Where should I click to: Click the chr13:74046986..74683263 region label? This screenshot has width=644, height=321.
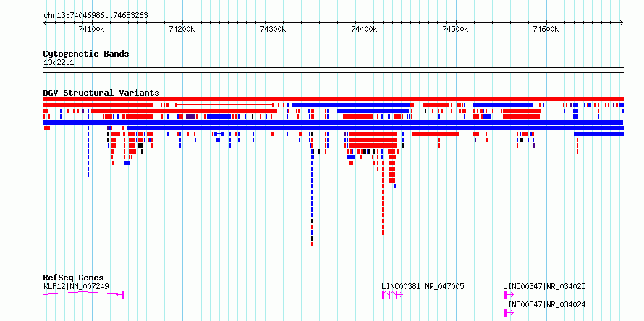tap(96, 16)
